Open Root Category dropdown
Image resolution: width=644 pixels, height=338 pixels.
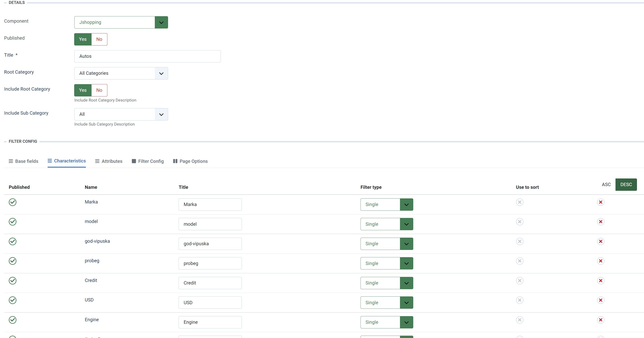pyautogui.click(x=121, y=73)
